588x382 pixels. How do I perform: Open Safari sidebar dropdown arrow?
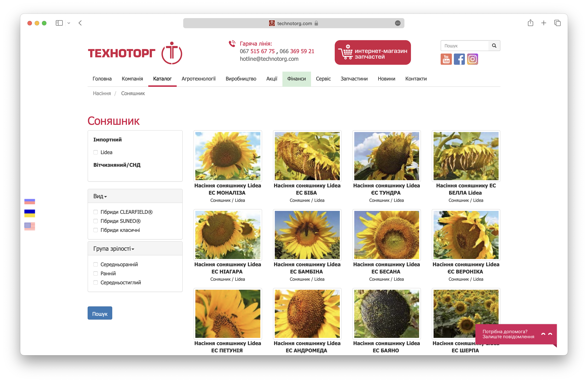click(69, 23)
